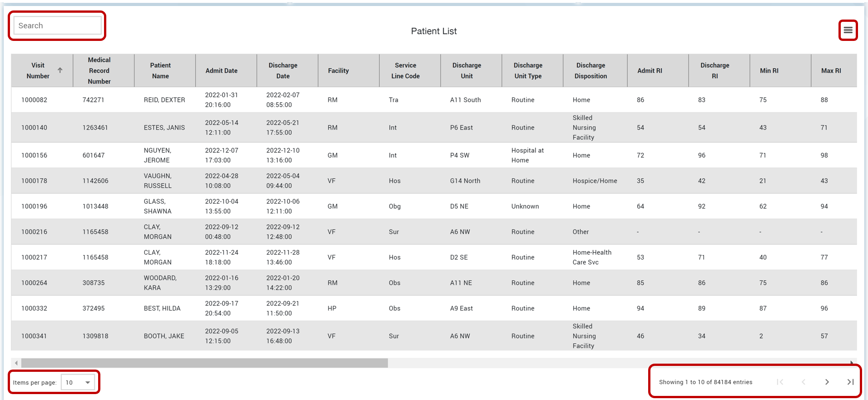Image resolution: width=868 pixels, height=400 pixels.
Task: Click patient name BEST, HILDA
Action: pyautogui.click(x=162, y=308)
